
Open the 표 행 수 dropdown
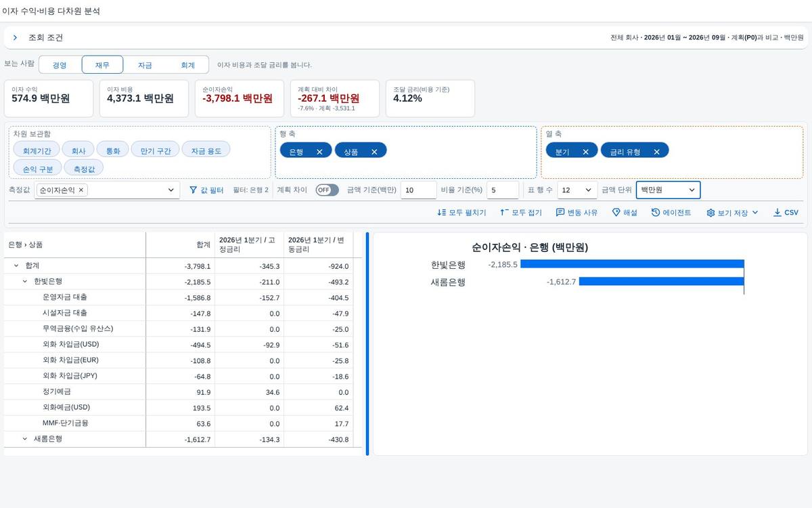577,190
